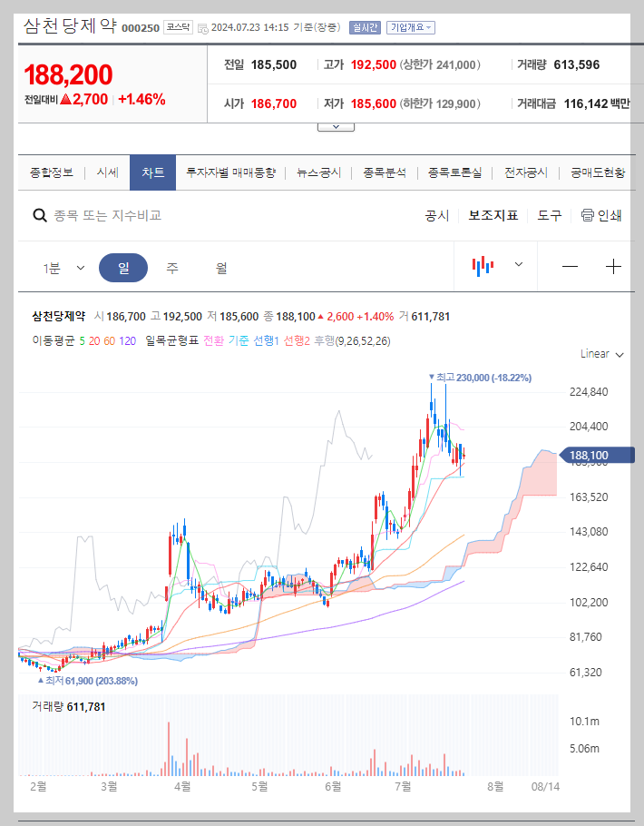644x826 pixels.
Task: Click the 4월 month axis label
Action: click(182, 786)
